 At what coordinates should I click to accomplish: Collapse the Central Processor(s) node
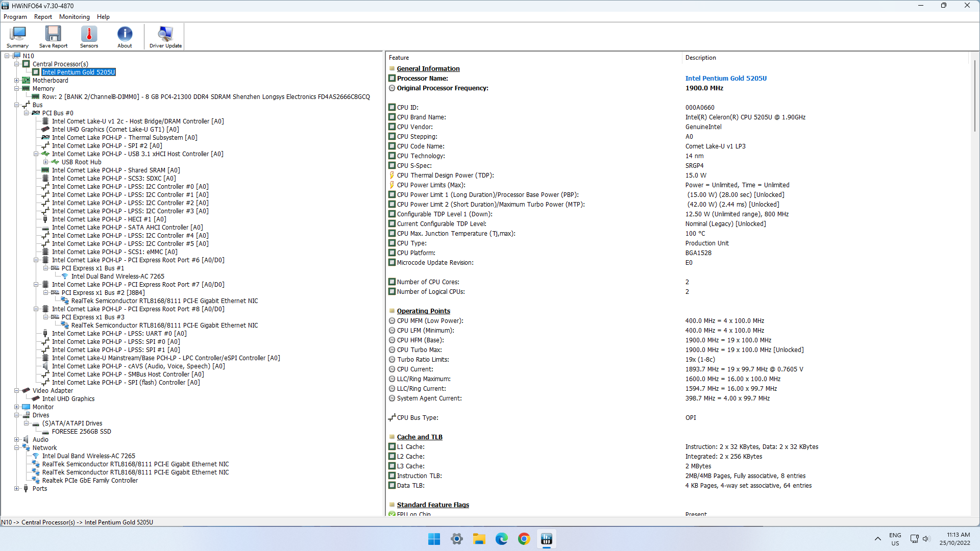[x=17, y=64]
